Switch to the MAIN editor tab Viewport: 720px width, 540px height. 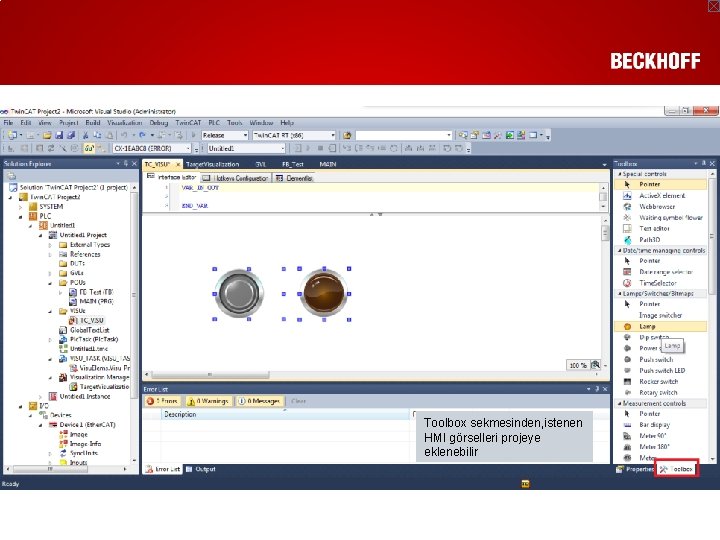(x=328, y=164)
